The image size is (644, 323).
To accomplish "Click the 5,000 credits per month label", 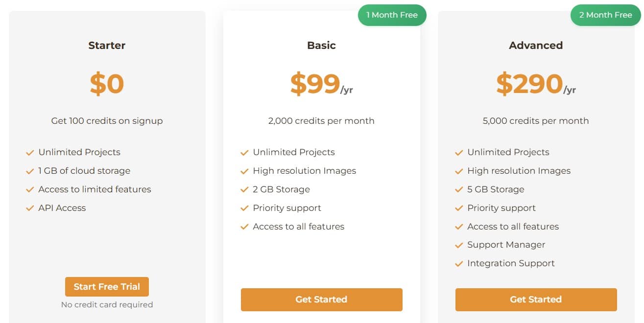I will tap(536, 121).
